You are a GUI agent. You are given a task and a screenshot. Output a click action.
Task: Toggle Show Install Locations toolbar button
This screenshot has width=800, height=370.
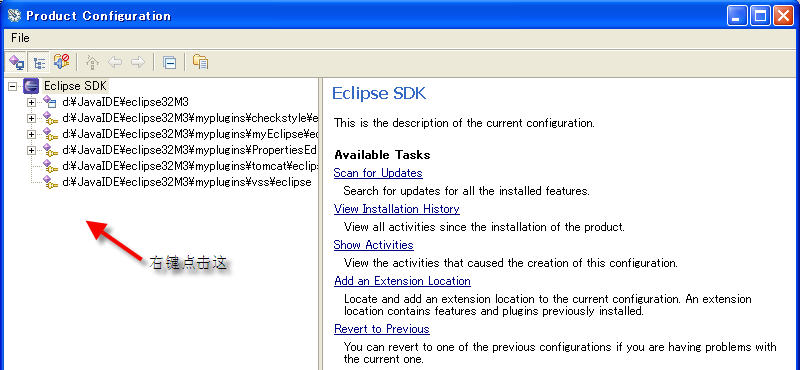pyautogui.click(x=16, y=62)
